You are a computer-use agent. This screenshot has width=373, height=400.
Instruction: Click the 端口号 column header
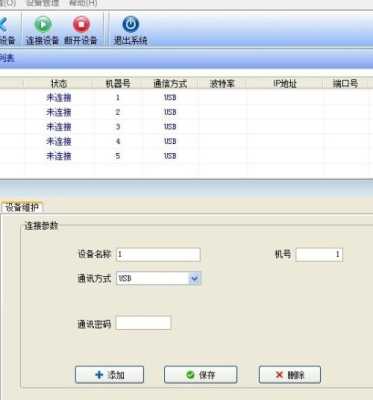[x=345, y=83]
